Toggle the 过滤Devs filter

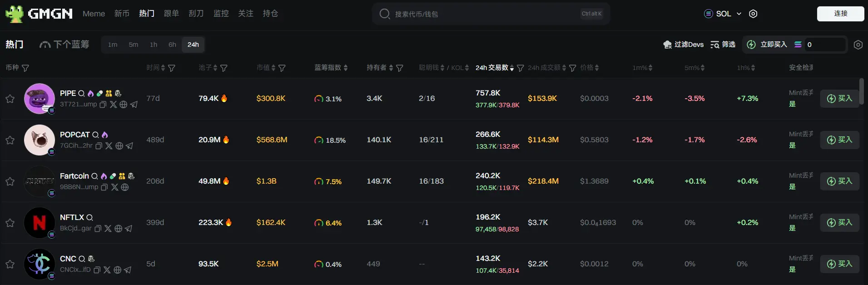[684, 45]
